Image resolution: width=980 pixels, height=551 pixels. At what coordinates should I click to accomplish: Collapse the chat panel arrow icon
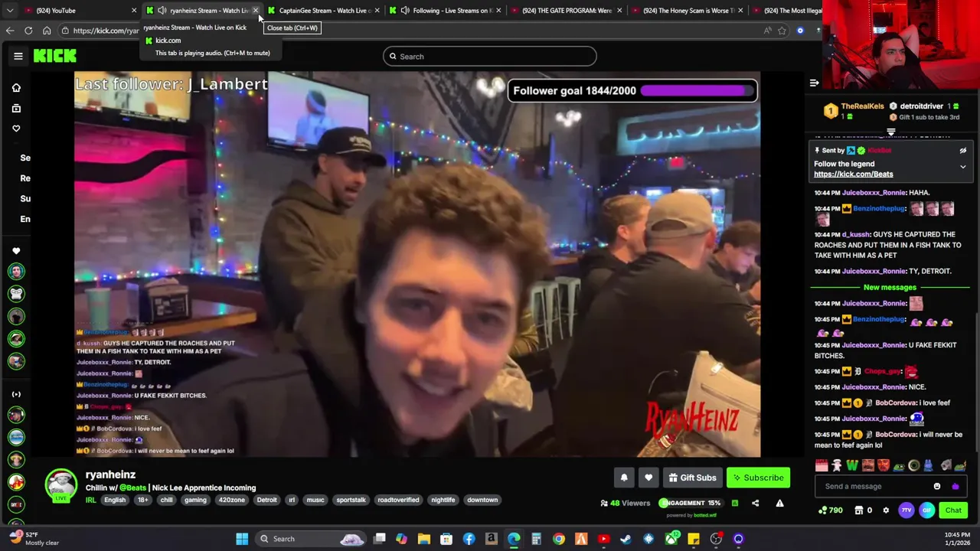click(x=814, y=83)
